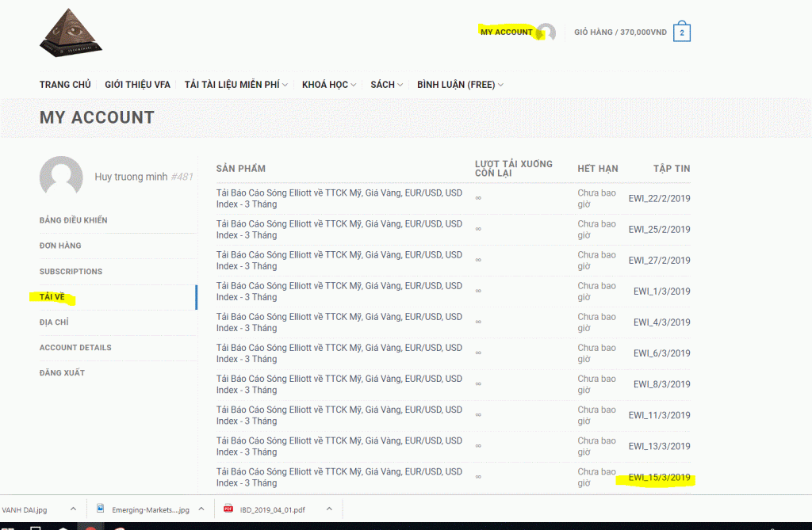This screenshot has width=812, height=530.
Task: Click the pyramid site logo
Action: [72, 32]
